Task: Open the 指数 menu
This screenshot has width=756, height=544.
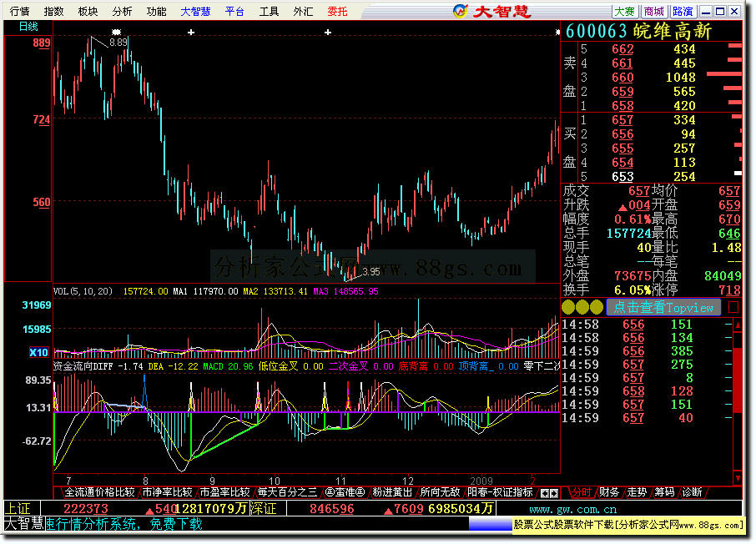Action: (53, 11)
